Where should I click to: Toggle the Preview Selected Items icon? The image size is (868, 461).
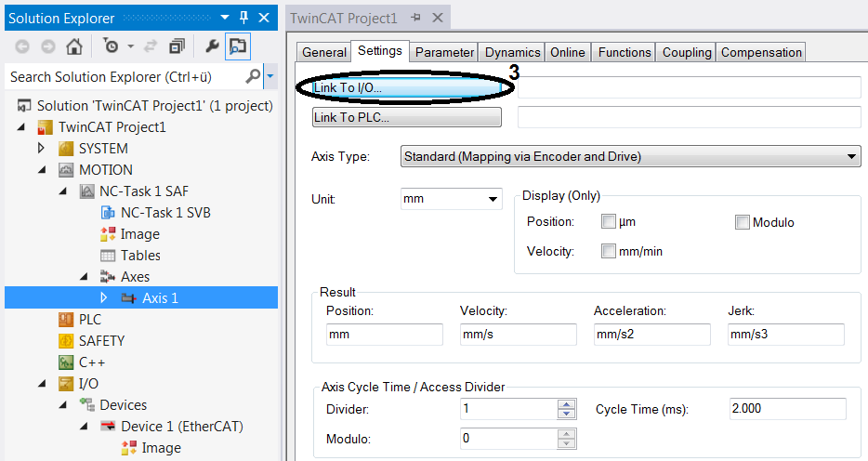click(x=238, y=46)
